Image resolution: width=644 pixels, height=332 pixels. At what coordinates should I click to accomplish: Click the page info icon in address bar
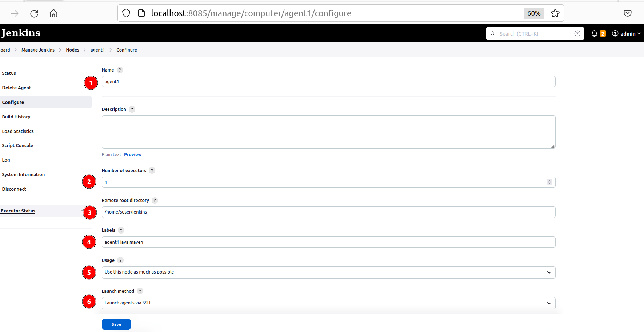click(x=141, y=13)
